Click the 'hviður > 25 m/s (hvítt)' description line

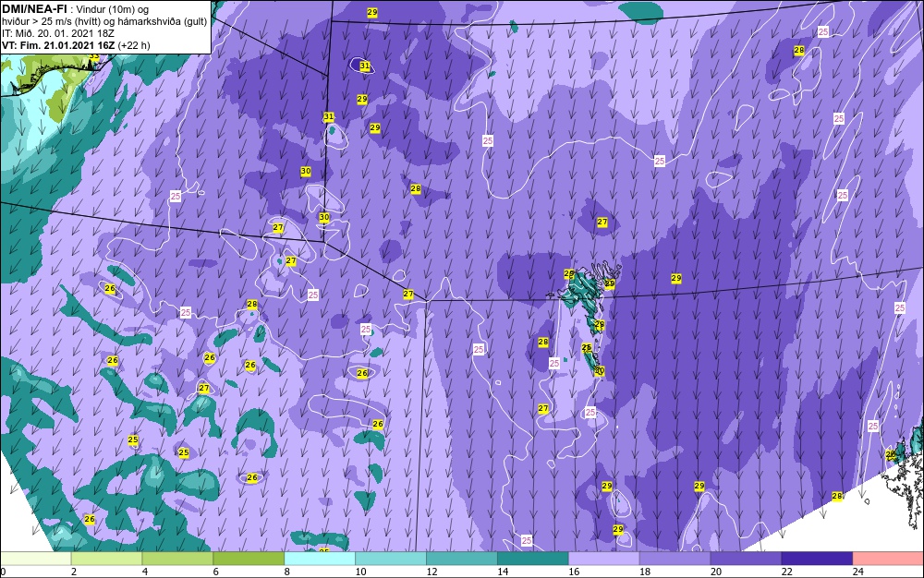coord(103,21)
